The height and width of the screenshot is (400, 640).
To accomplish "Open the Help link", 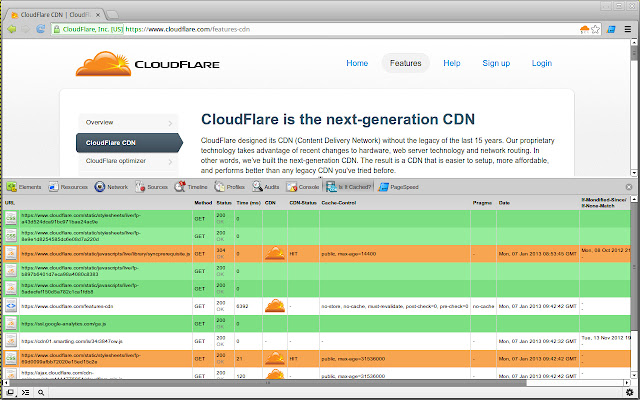I will pyautogui.click(x=452, y=63).
